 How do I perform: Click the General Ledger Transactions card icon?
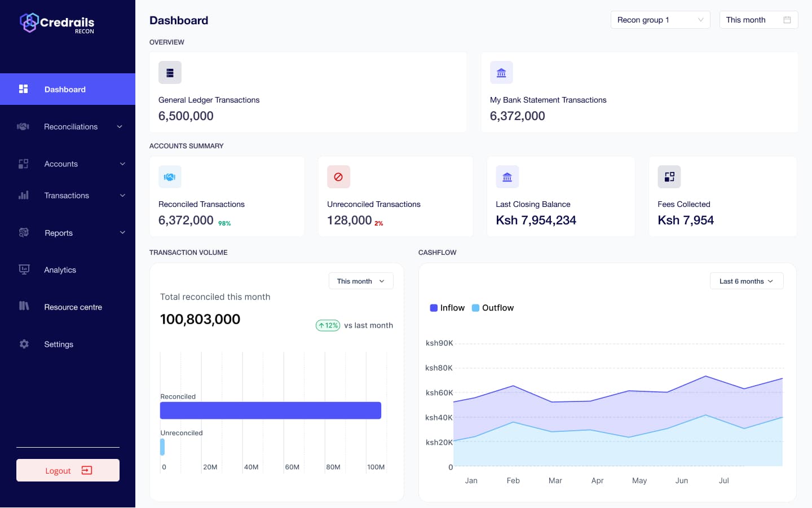(170, 73)
